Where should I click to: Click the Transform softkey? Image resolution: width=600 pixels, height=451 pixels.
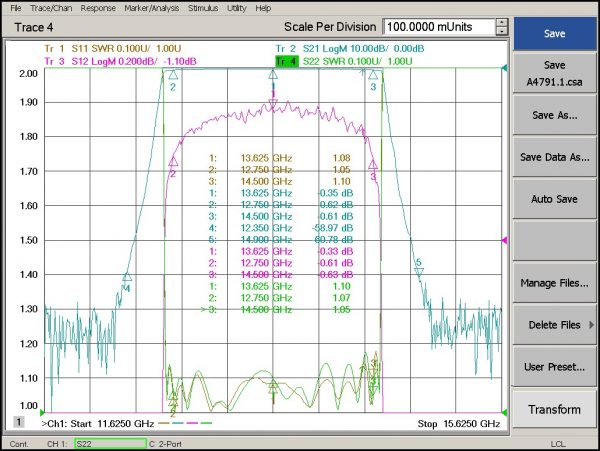coord(554,409)
